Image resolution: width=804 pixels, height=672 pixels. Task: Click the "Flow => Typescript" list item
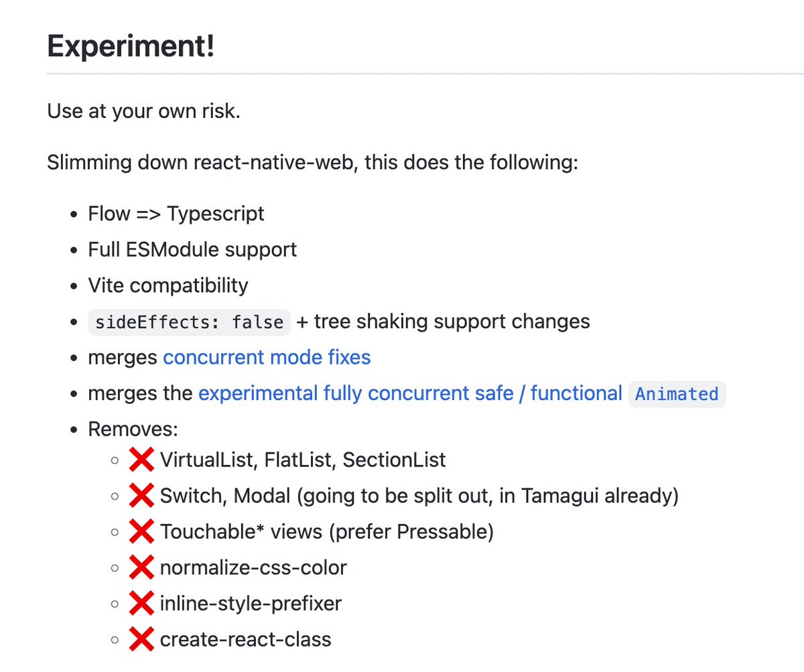pyautogui.click(x=176, y=214)
